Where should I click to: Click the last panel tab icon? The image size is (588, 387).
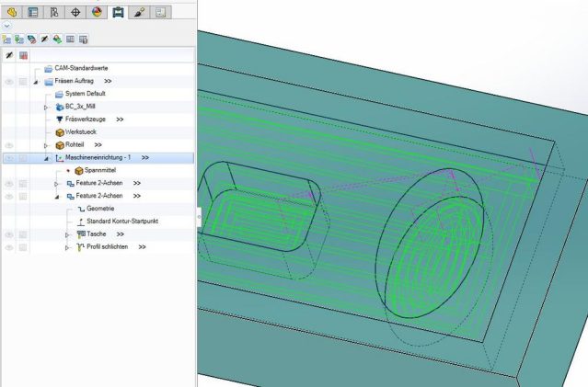[160, 12]
